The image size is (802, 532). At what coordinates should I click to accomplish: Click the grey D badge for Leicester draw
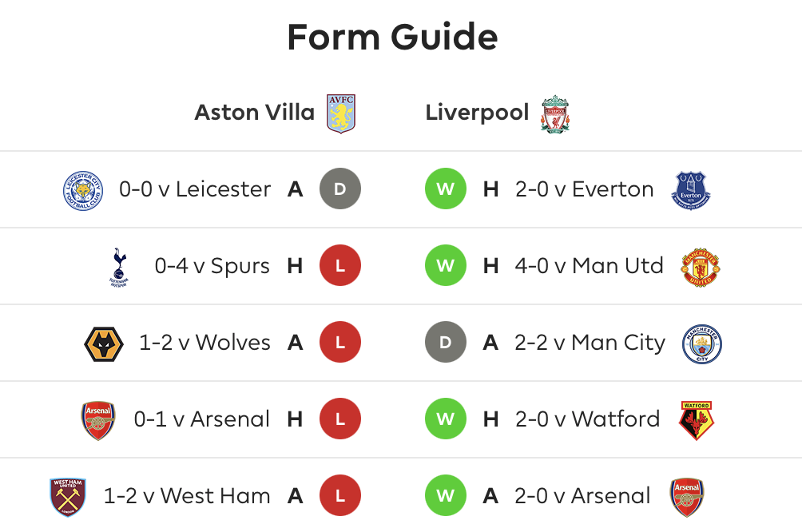[340, 189]
